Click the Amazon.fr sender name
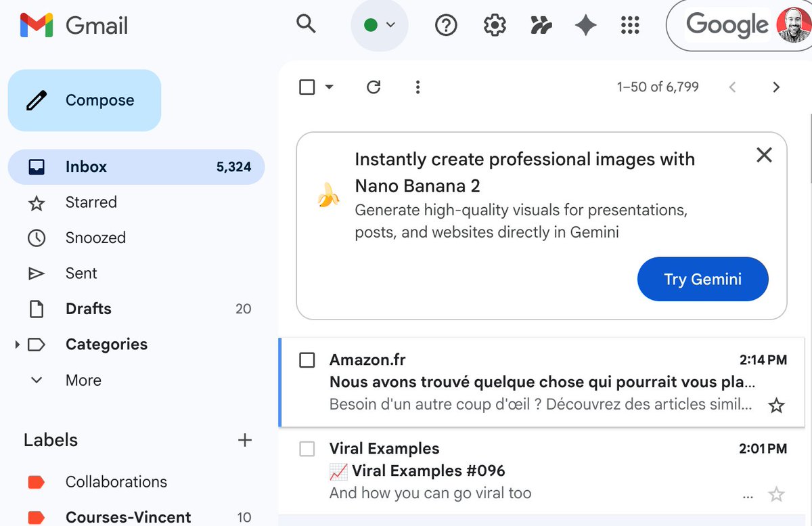Image resolution: width=812 pixels, height=526 pixels. coord(367,360)
